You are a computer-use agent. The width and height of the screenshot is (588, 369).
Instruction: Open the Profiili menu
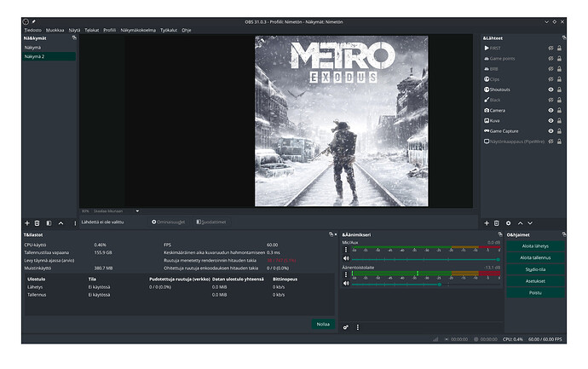[109, 30]
